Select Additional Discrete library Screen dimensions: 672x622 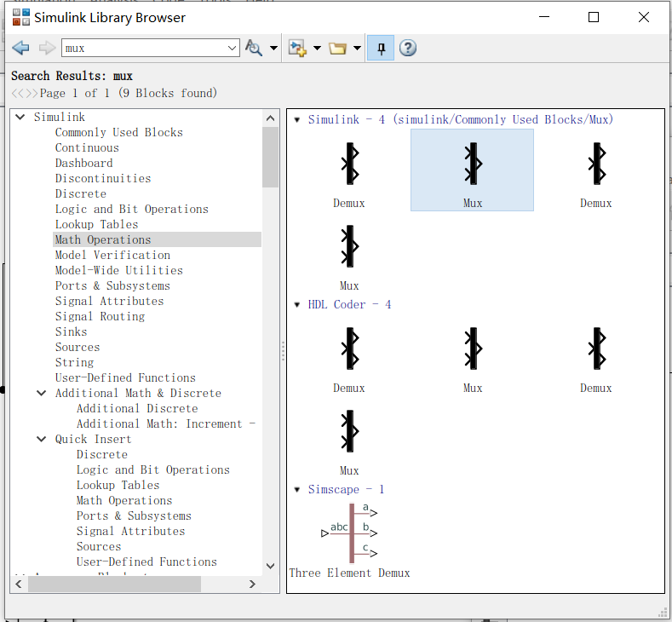click(137, 408)
